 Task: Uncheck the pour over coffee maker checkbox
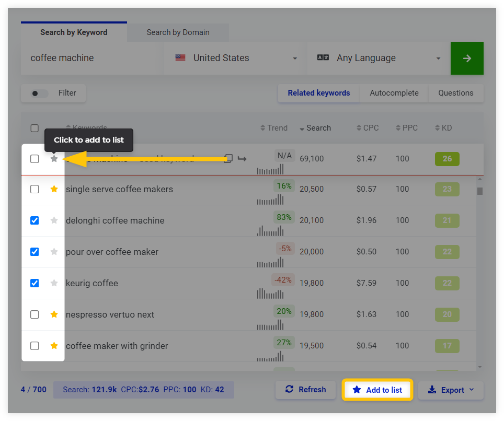coord(35,252)
